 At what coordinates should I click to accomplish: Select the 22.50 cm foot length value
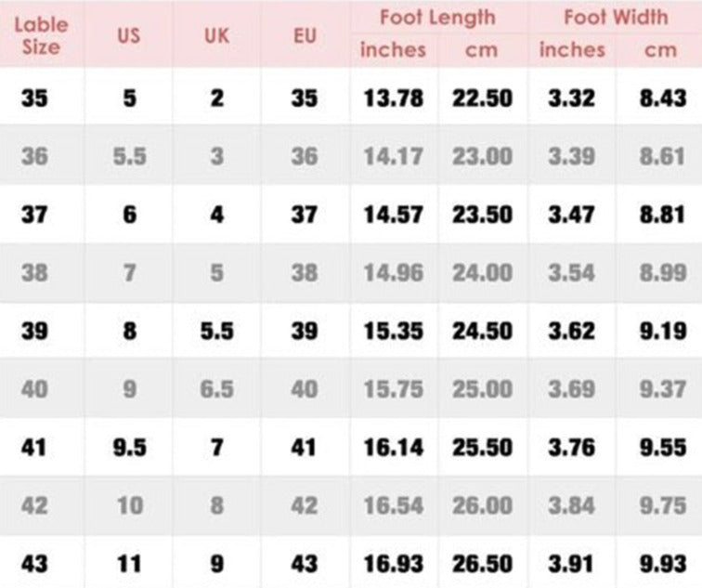click(x=482, y=98)
